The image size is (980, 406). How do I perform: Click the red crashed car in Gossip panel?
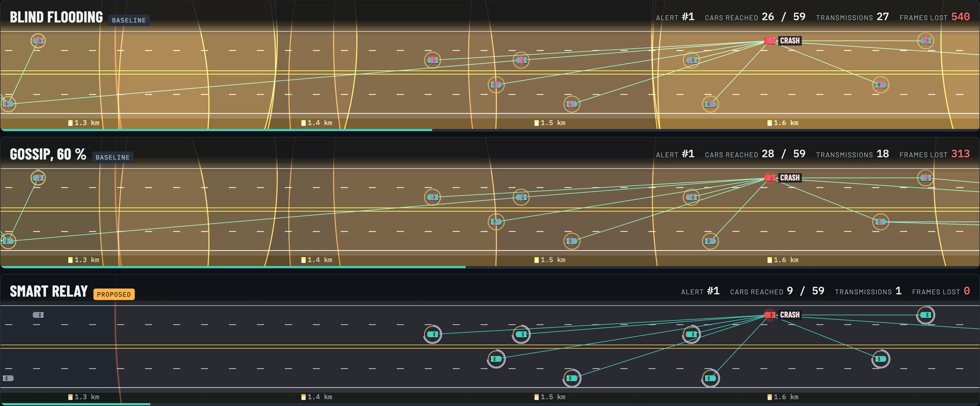click(x=770, y=178)
